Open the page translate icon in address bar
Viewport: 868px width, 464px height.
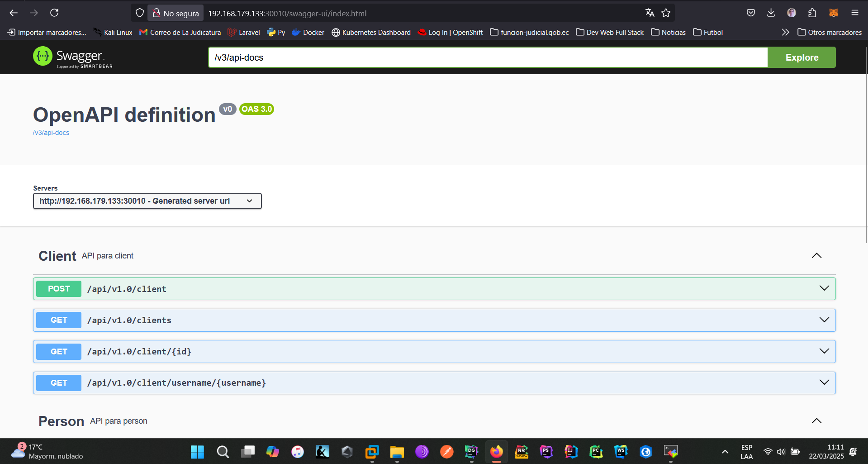tap(650, 13)
